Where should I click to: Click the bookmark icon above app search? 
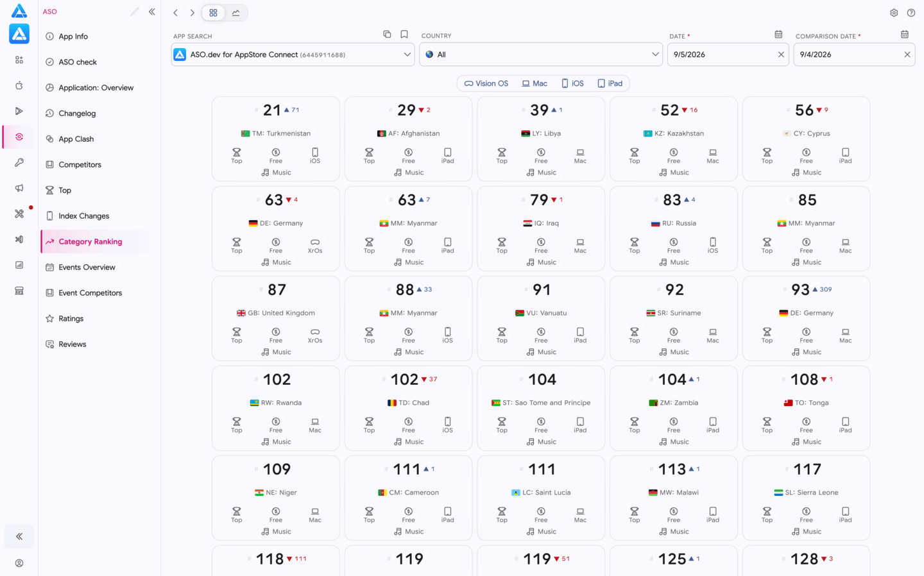click(404, 35)
